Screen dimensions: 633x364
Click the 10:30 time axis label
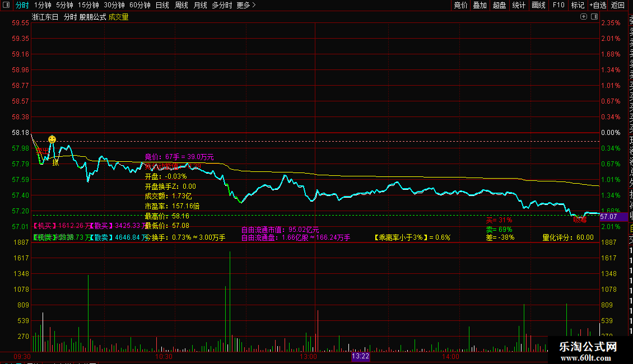(x=164, y=357)
